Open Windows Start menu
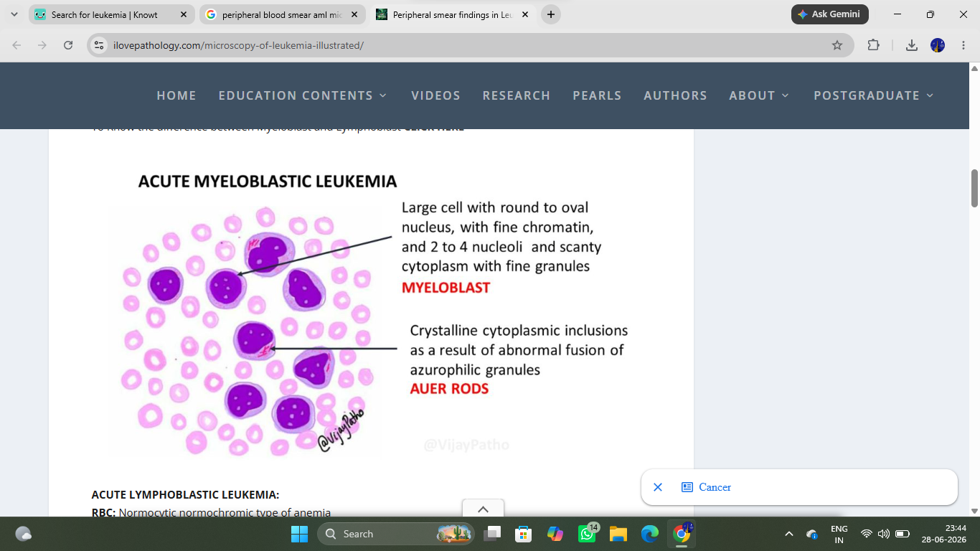Screen dimensions: 980x551 (299, 534)
